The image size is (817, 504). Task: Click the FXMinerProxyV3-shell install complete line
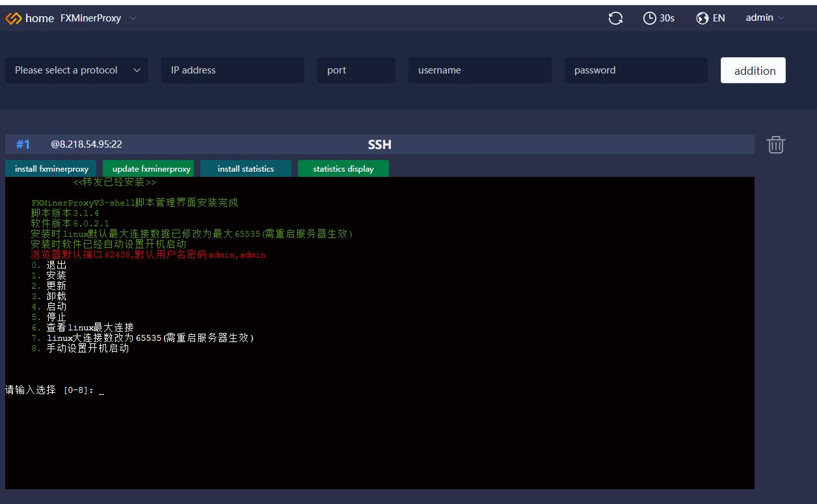[135, 203]
